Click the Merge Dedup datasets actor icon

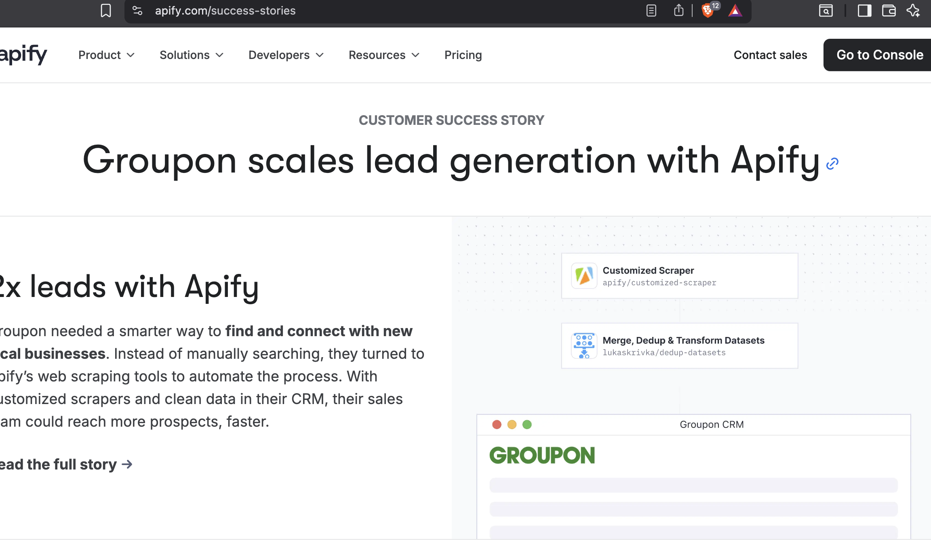[x=584, y=346]
